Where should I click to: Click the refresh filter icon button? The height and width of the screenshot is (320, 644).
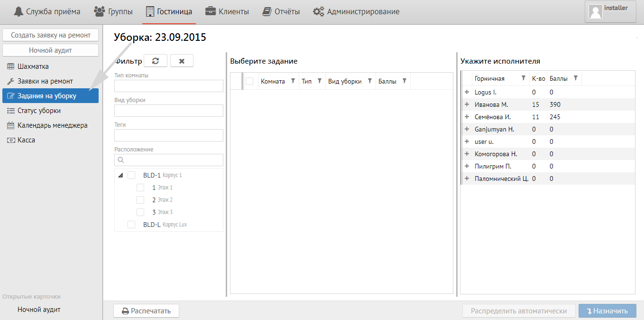156,61
